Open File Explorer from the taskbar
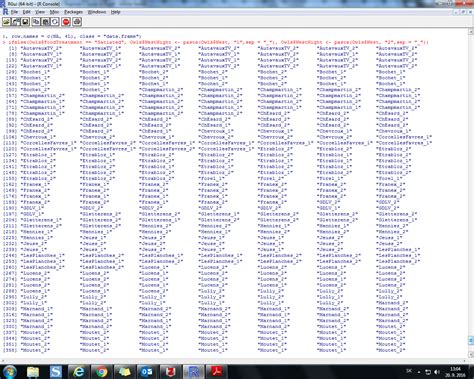The height and width of the screenshot is (379, 474). tap(33, 372)
